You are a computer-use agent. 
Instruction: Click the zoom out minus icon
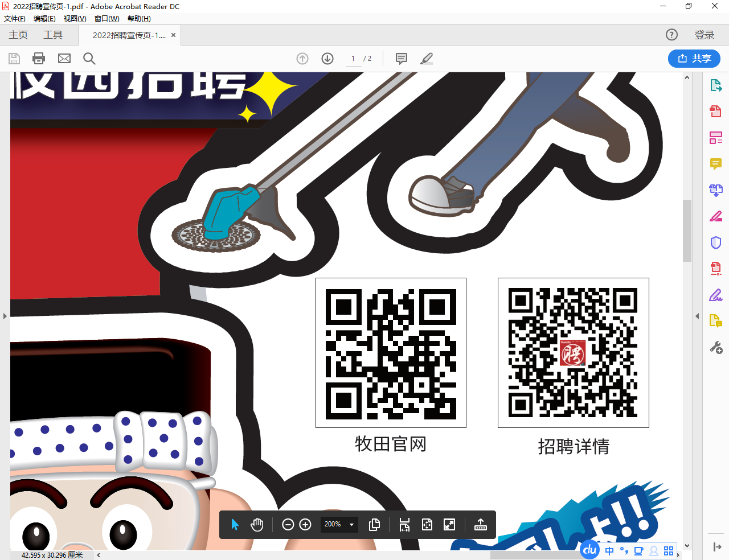coord(288,525)
